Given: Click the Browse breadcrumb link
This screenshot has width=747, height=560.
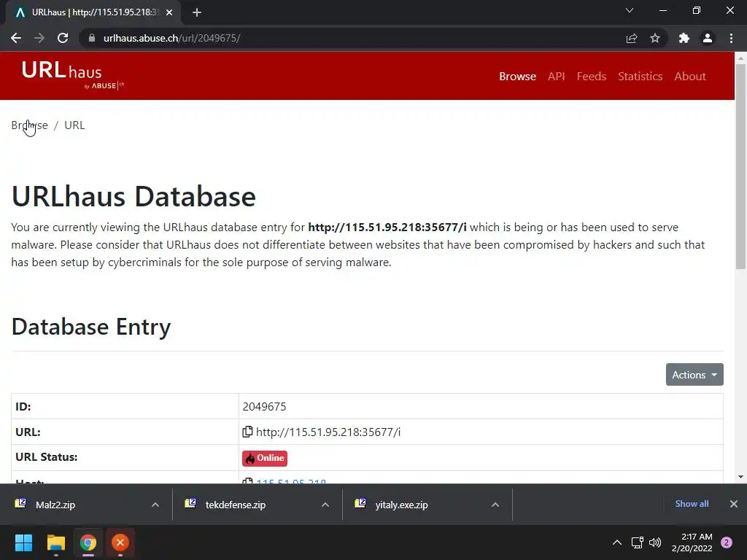Looking at the screenshot, I should [29, 125].
